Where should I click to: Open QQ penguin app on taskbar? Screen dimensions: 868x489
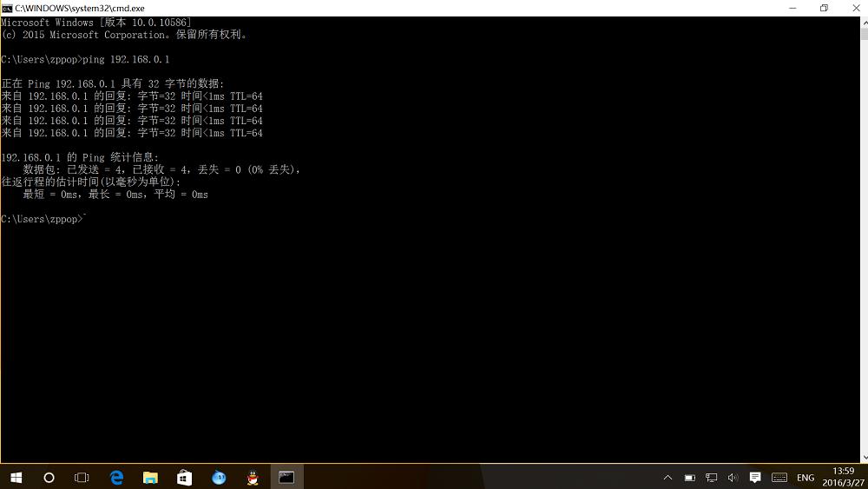point(253,478)
